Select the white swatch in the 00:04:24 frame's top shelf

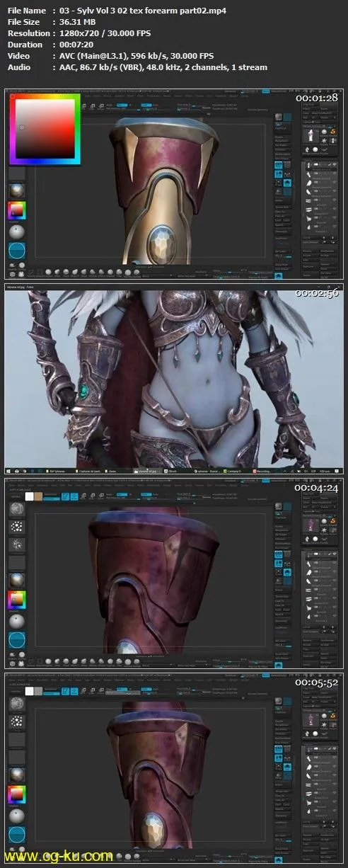point(30,497)
